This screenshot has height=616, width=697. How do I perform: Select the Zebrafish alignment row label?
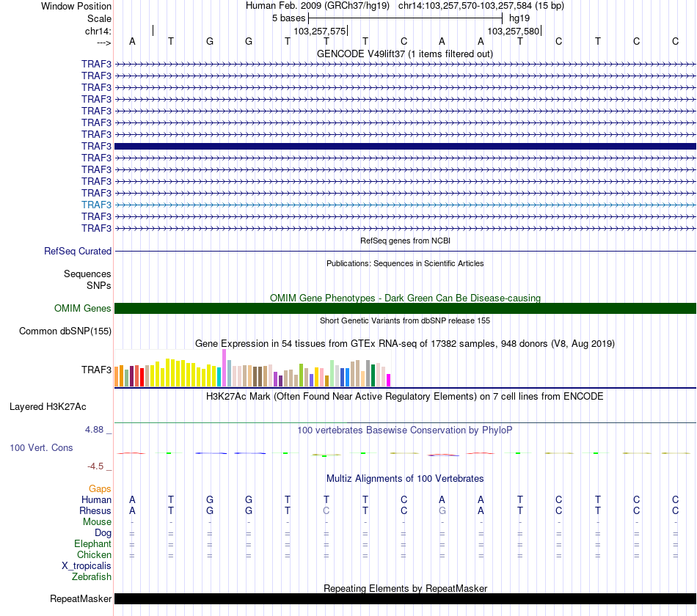click(x=92, y=576)
